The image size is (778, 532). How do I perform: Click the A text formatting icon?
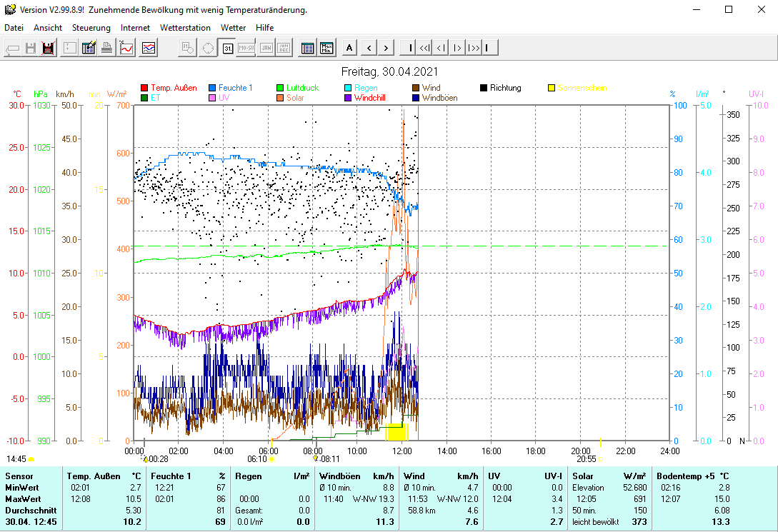349,47
